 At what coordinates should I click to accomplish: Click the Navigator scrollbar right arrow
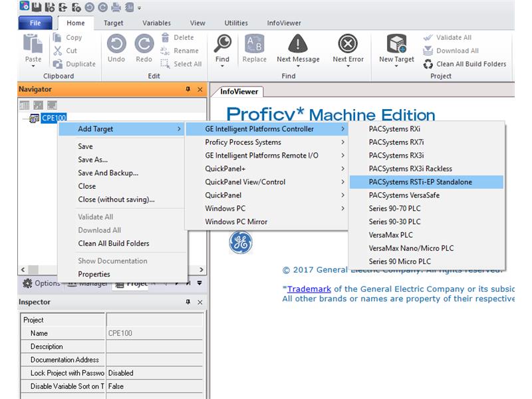[x=201, y=270]
